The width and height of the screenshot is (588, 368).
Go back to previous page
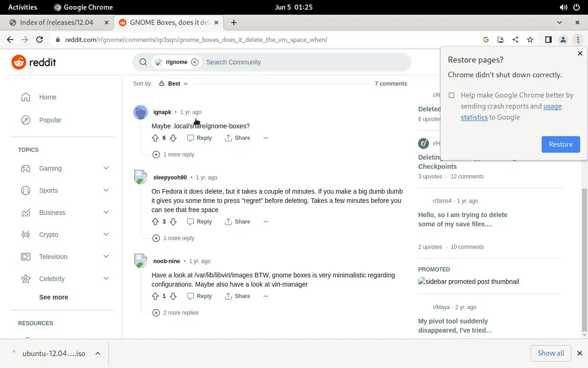tap(10, 40)
